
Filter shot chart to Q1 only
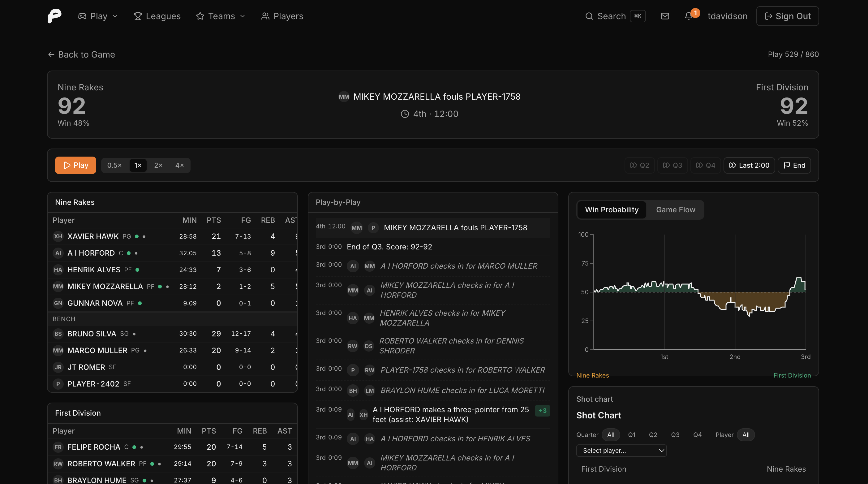click(x=632, y=435)
